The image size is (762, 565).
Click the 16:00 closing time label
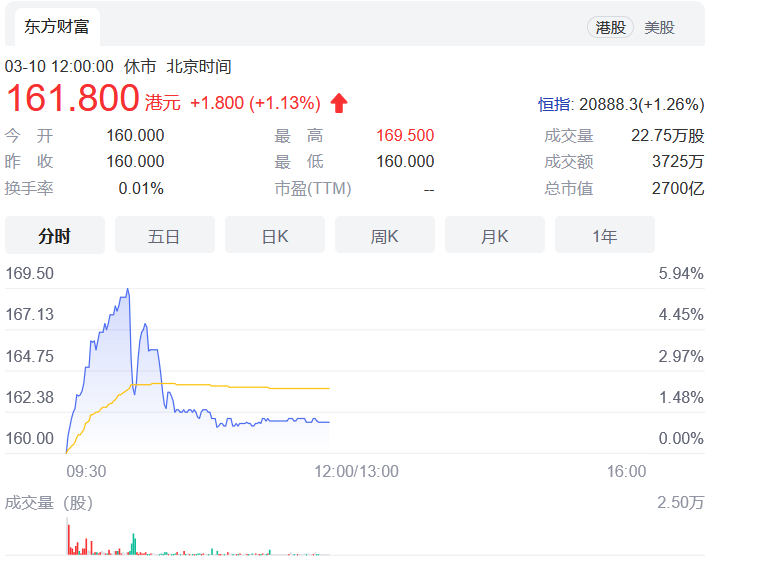point(626,471)
